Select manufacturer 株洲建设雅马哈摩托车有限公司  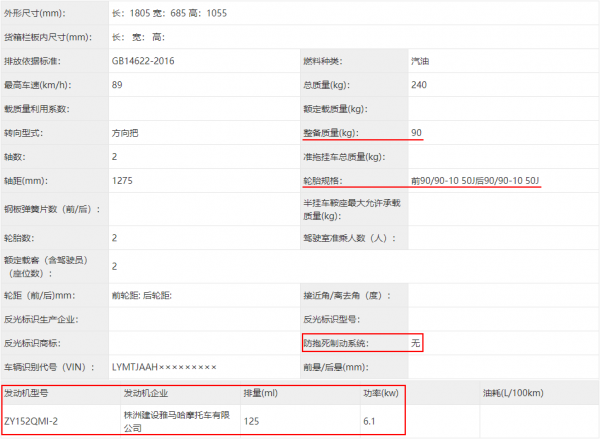(x=177, y=421)
